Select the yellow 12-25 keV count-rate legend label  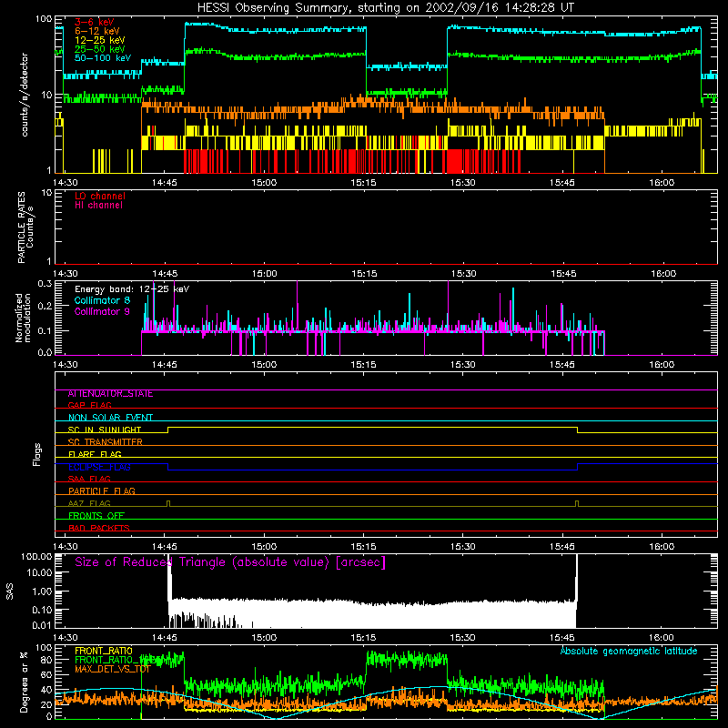[x=99, y=40]
